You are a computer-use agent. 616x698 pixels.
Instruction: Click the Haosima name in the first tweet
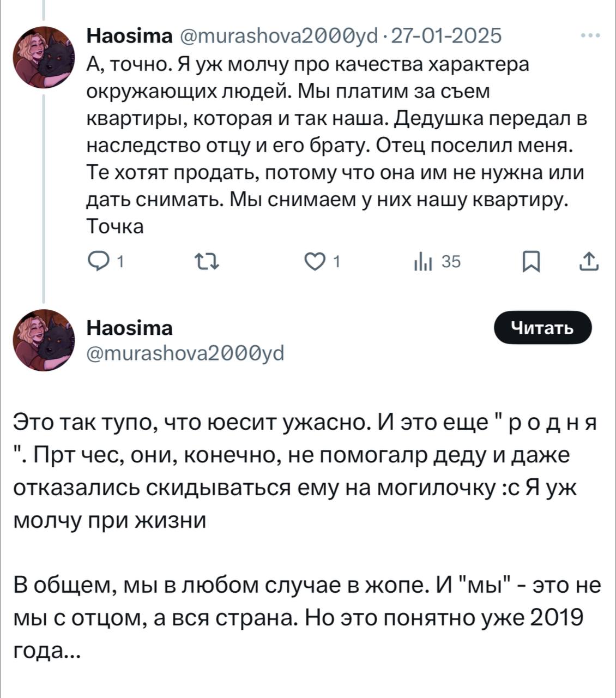coord(130,36)
